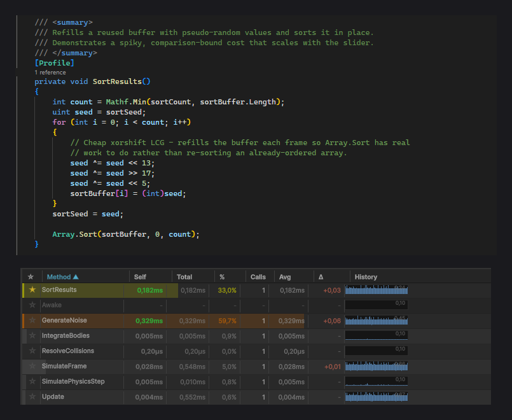Click the % column header
This screenshot has width=512, height=420.
222,277
